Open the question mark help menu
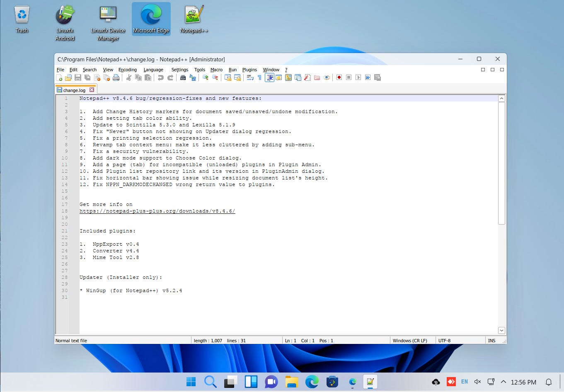Viewport: 564px width, 392px height. click(x=286, y=70)
